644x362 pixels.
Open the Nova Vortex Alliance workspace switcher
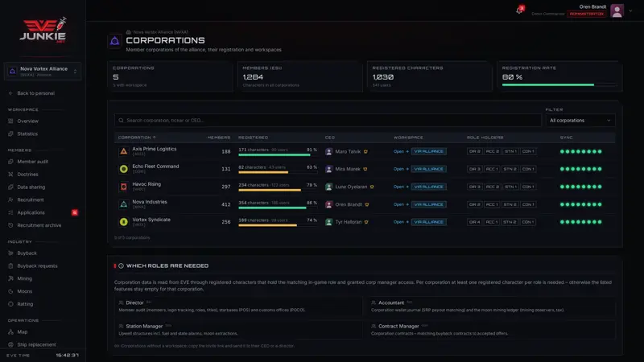43,72
